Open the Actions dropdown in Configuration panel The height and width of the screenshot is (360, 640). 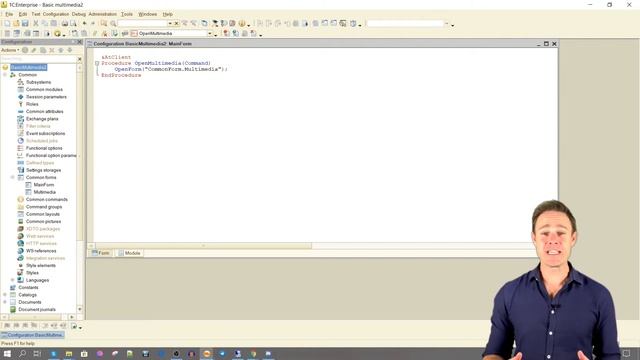tap(10, 50)
